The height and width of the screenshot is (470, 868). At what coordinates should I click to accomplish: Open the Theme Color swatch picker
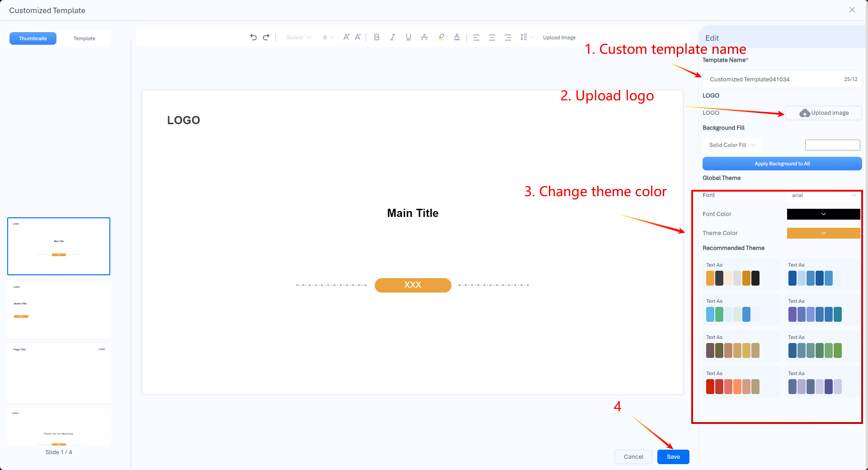click(823, 233)
